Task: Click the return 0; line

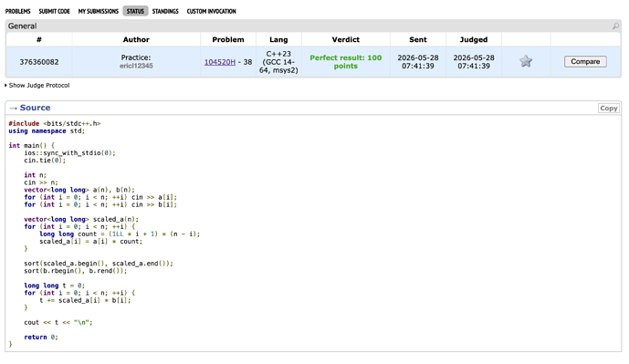Action: [x=41, y=338]
